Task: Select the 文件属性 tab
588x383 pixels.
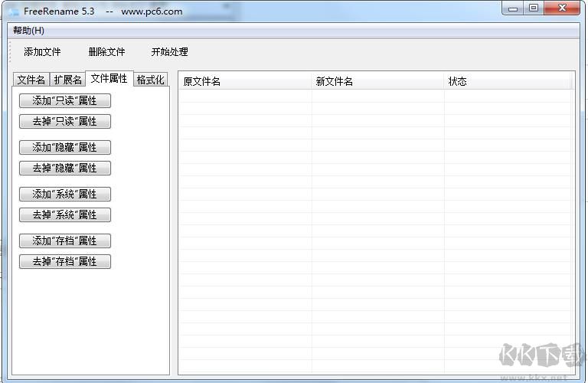Action: pos(109,78)
